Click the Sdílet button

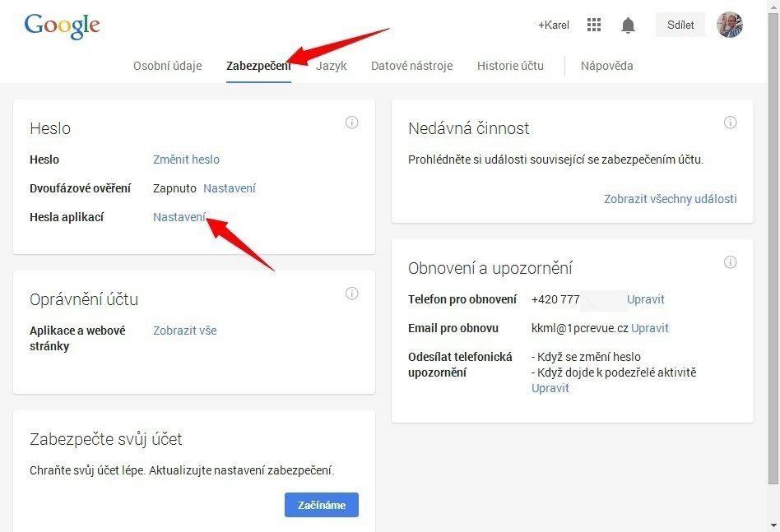coord(680,25)
